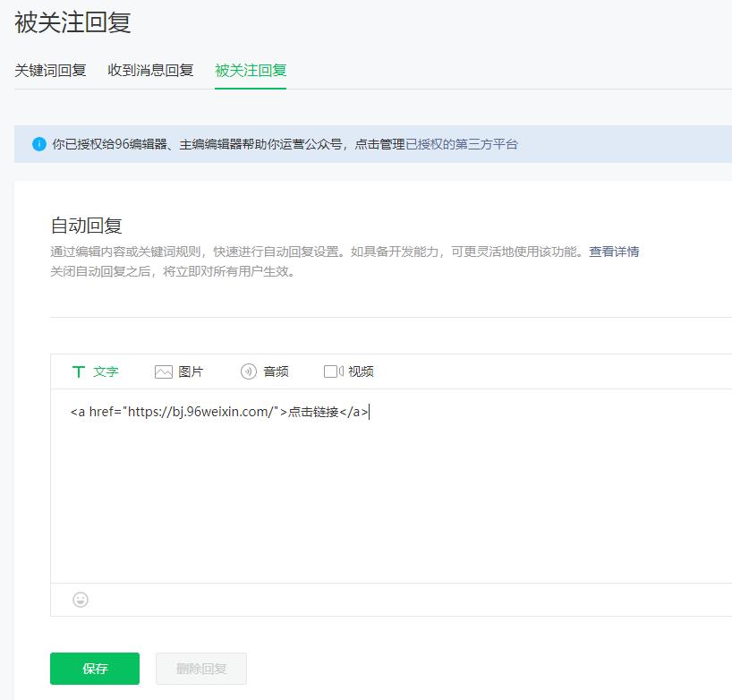
Task: Select the 文字 text reply type icon
Action: point(95,371)
